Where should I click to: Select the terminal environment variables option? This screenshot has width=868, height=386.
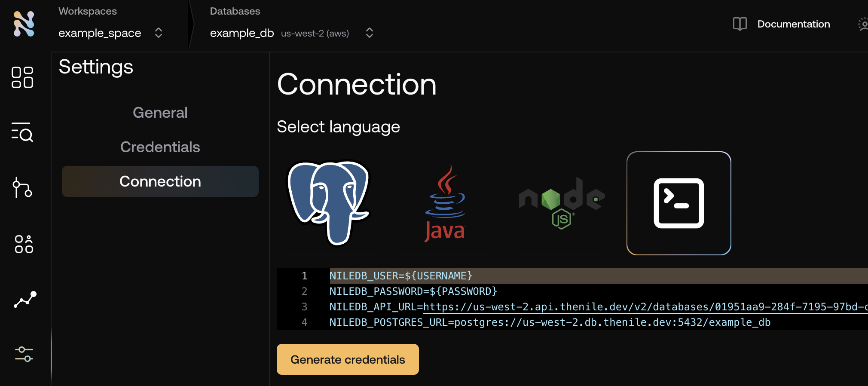(x=679, y=203)
